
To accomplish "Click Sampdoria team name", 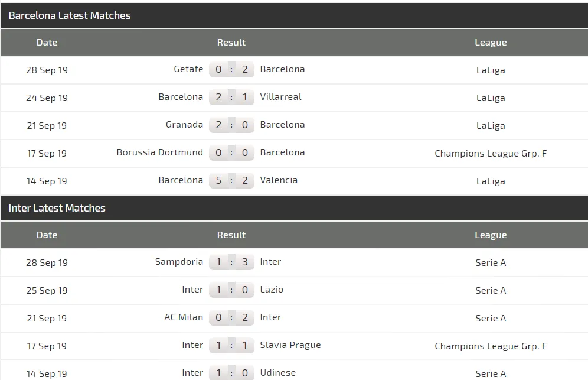I will [x=179, y=262].
